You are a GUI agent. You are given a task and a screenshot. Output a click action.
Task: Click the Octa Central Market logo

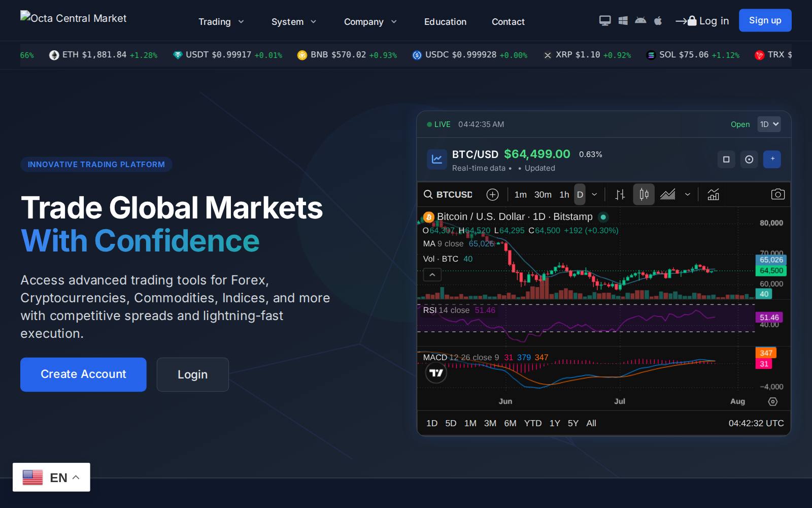[73, 18]
